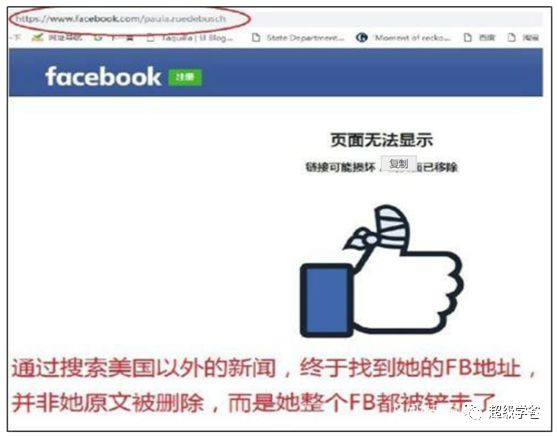Open the State Department bookmark
558x436 pixels.
(x=298, y=37)
